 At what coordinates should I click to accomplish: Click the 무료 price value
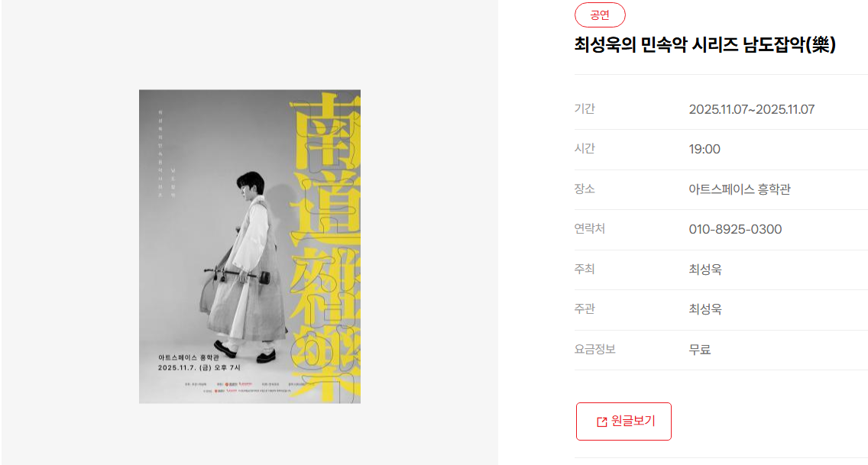[700, 350]
